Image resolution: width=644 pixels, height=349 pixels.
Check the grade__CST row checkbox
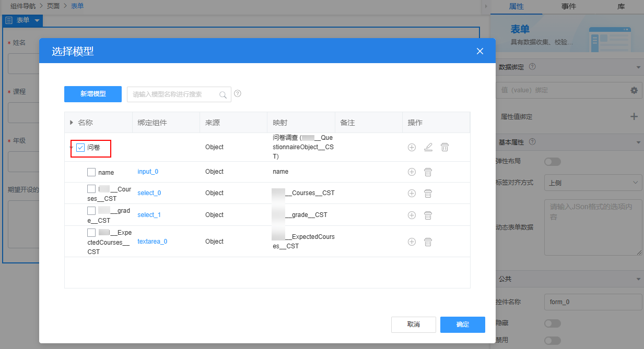pos(91,211)
